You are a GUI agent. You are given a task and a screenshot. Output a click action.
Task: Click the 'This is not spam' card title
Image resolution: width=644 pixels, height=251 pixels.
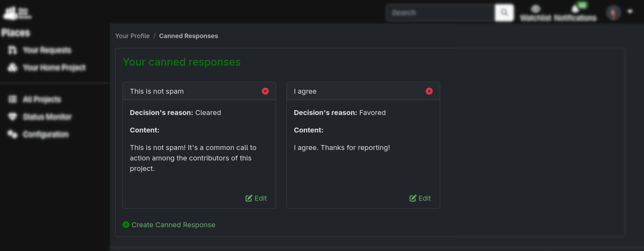click(x=157, y=91)
